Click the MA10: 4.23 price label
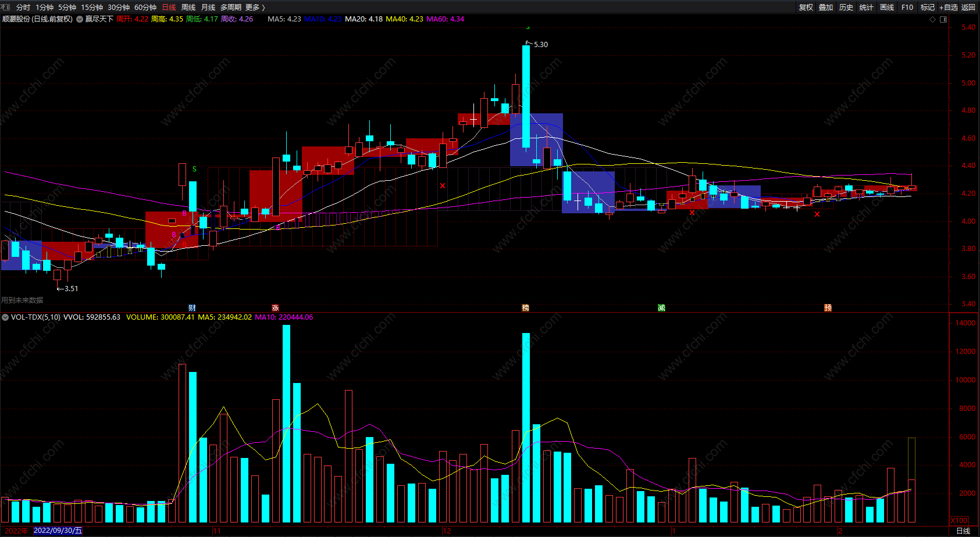 click(323, 19)
